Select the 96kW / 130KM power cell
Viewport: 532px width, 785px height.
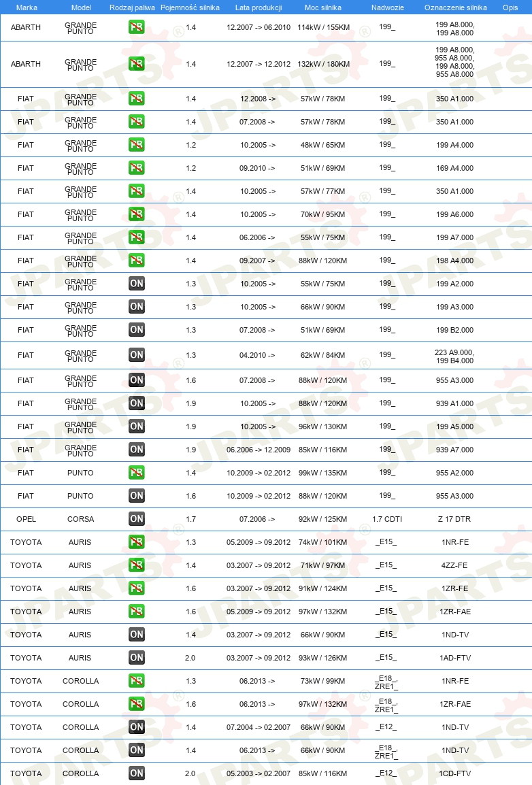click(x=322, y=427)
